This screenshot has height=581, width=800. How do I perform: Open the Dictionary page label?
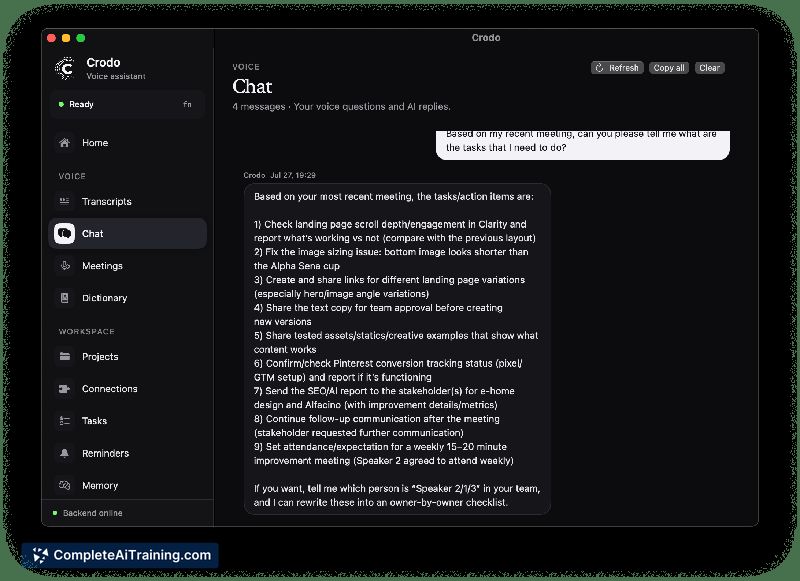[x=105, y=298]
